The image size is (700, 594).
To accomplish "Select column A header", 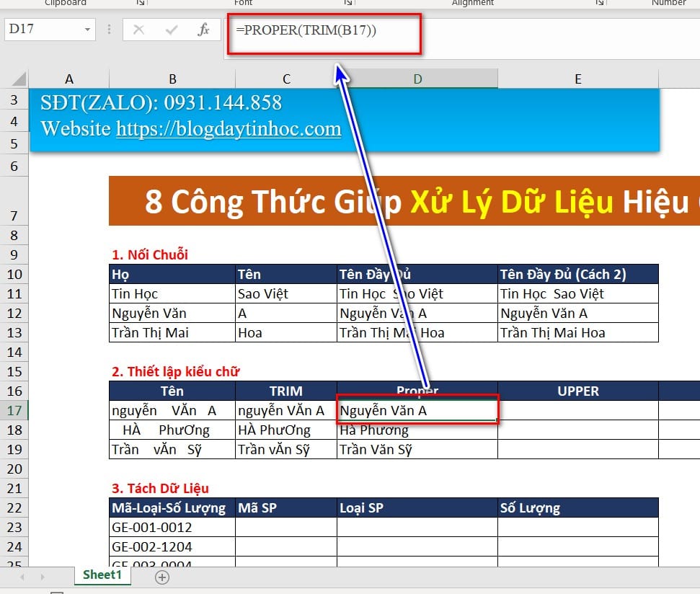I will coord(68,79).
